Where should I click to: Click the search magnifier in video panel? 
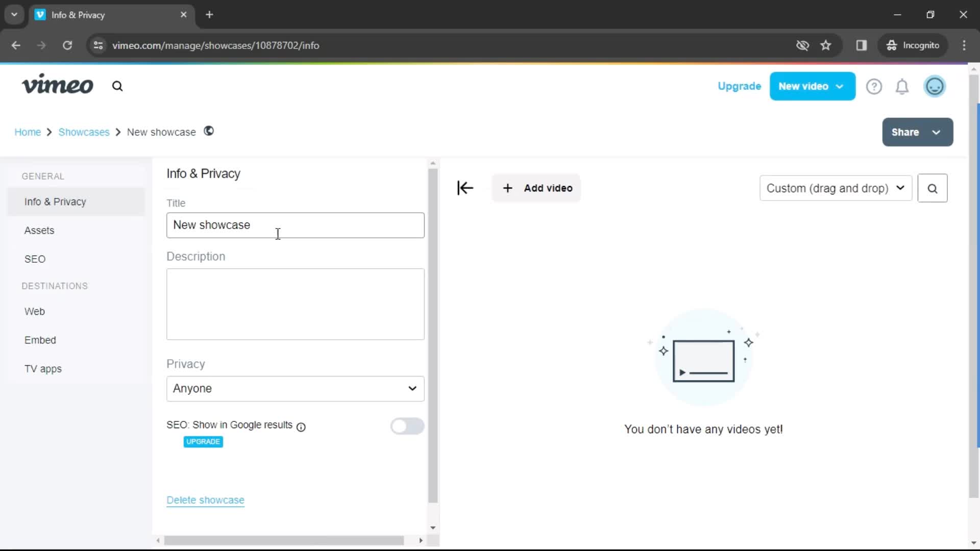[932, 188]
